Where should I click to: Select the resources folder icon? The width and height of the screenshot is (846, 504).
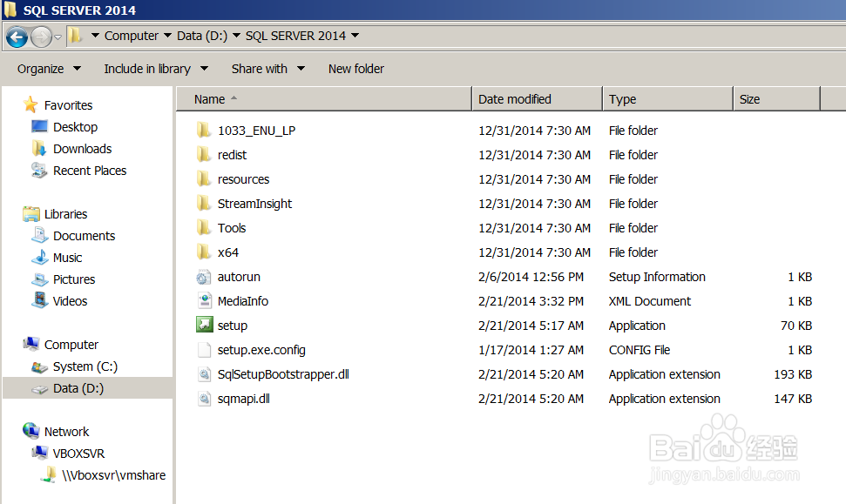coord(203,179)
